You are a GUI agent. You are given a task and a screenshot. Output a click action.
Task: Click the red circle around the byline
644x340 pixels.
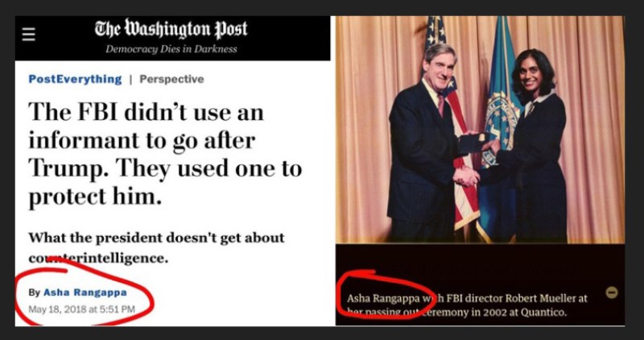click(85, 292)
